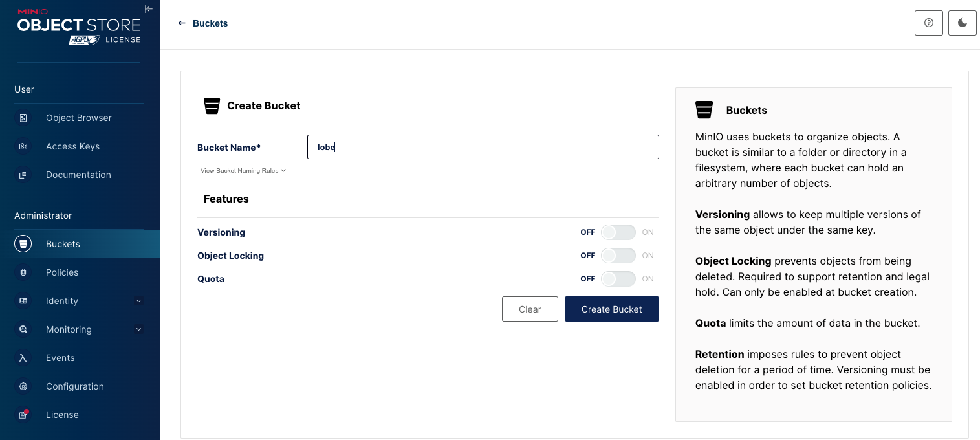Image resolution: width=980 pixels, height=440 pixels.
Task: Open the License icon
Action: [23, 415]
